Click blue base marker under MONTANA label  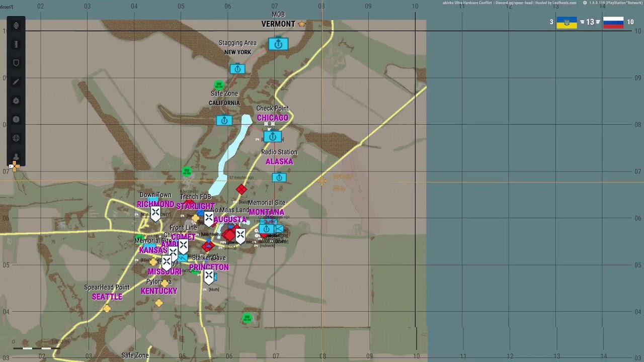(267, 229)
